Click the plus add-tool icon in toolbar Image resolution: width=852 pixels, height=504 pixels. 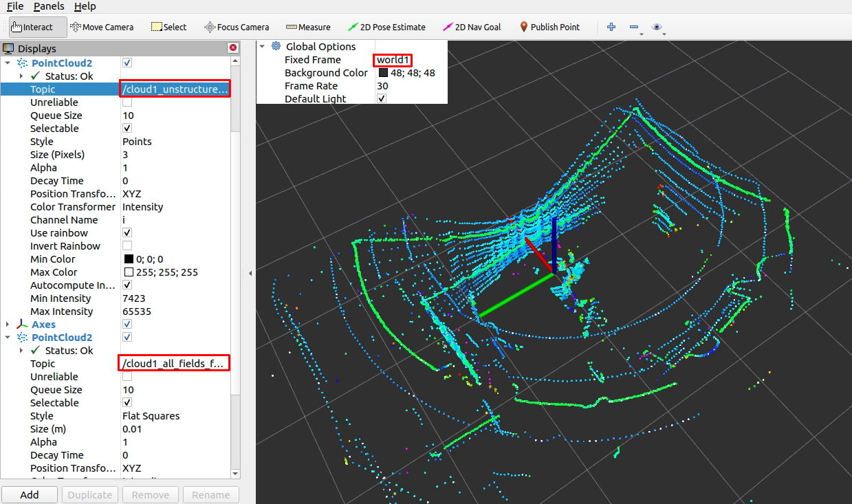[x=611, y=28]
